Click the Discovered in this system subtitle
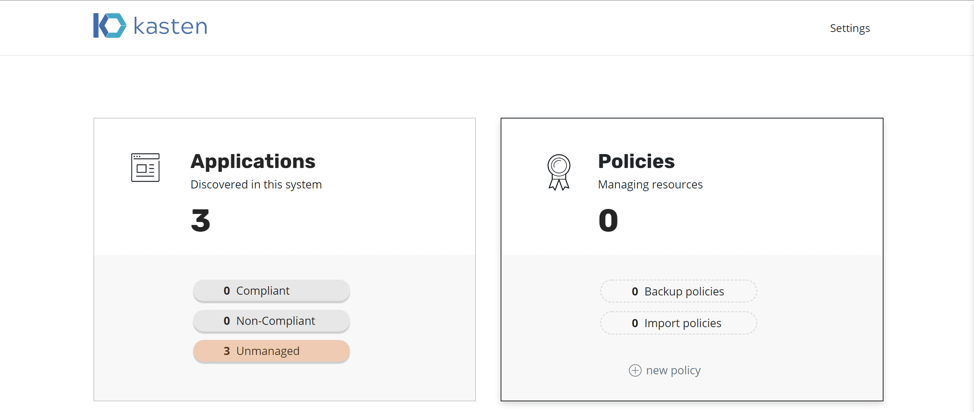Screen dimensions: 974x412 click(256, 185)
